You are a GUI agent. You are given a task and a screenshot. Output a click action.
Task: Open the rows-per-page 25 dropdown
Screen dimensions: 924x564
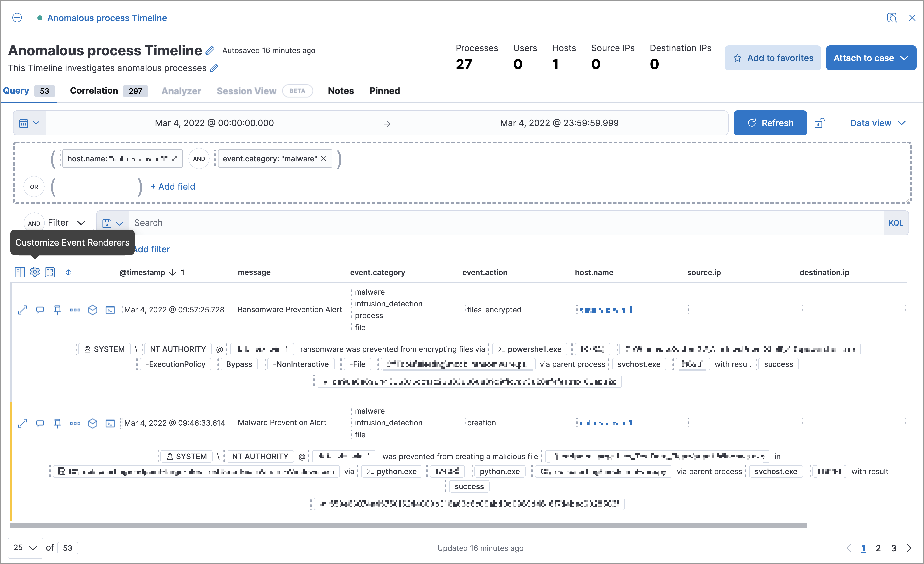point(25,548)
